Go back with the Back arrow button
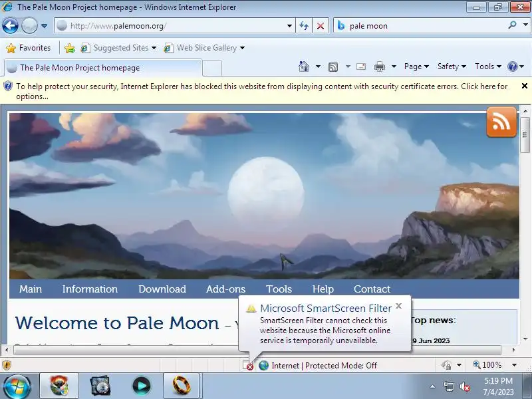 coord(10,25)
